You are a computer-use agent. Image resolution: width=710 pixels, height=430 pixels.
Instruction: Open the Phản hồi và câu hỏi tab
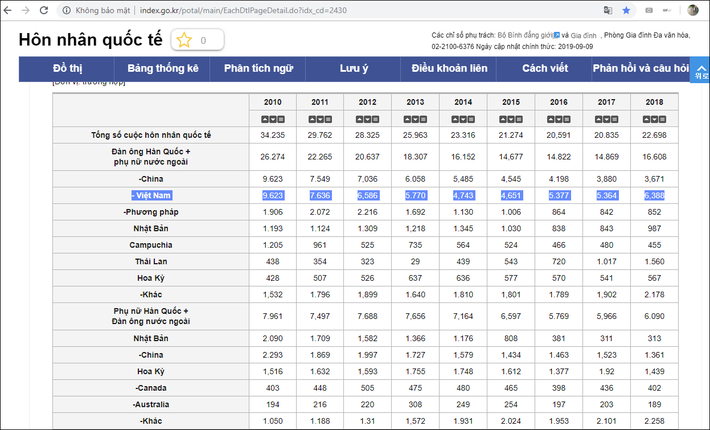tap(640, 69)
